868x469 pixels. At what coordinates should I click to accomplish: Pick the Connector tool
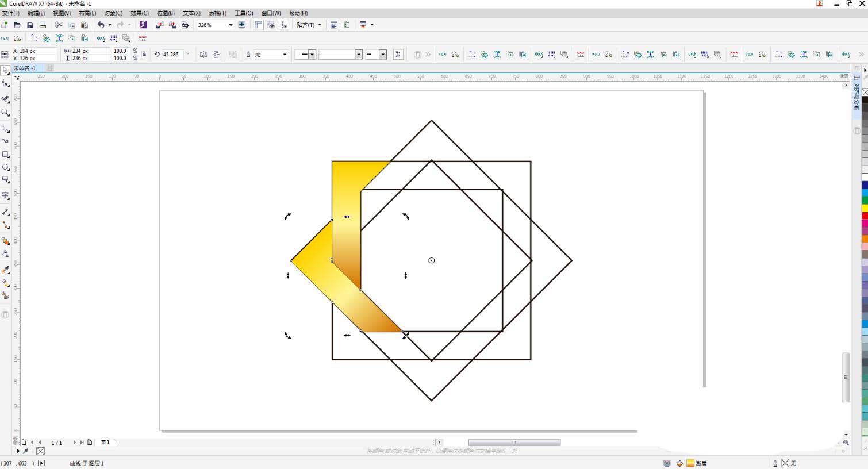(6, 225)
